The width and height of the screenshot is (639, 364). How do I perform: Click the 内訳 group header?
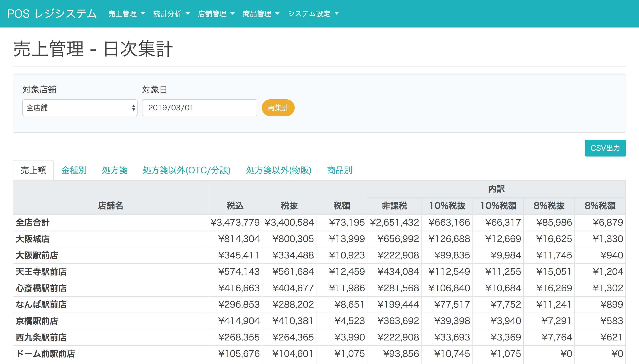496,189
